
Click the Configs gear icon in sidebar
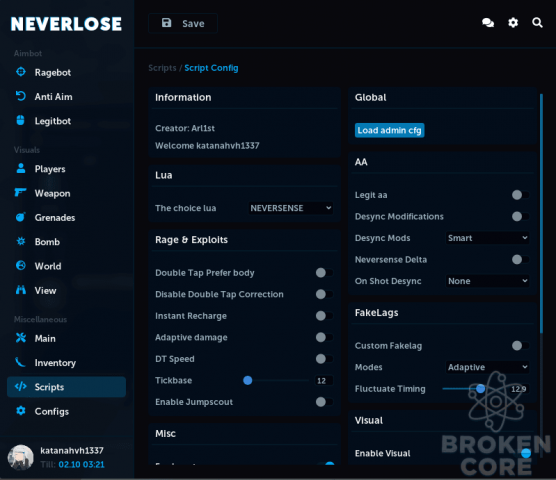(21, 411)
